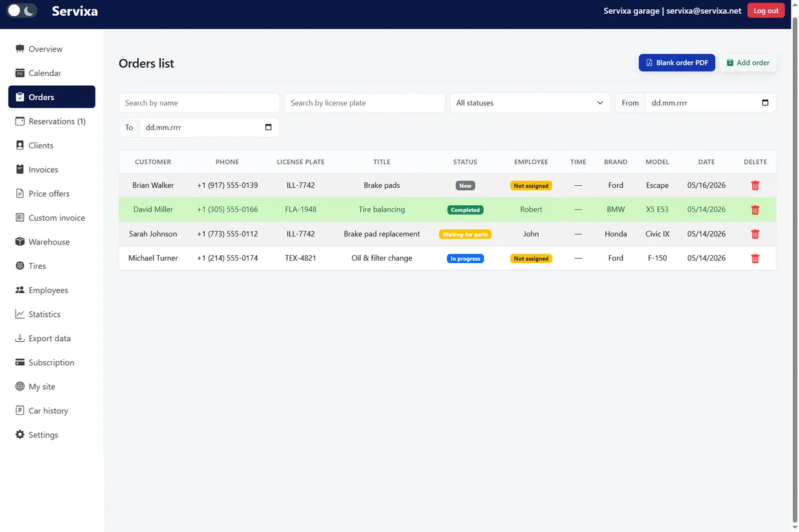Click the Waiting for parts badge

click(x=465, y=235)
